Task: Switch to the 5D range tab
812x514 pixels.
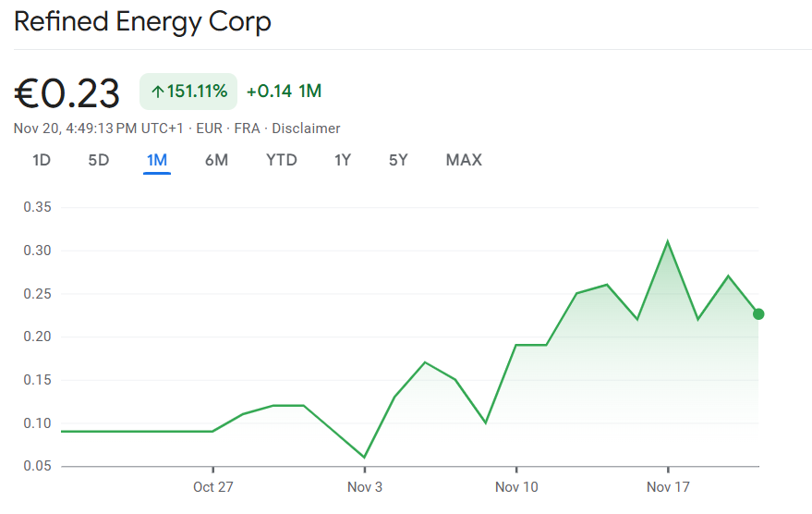Action: point(99,160)
